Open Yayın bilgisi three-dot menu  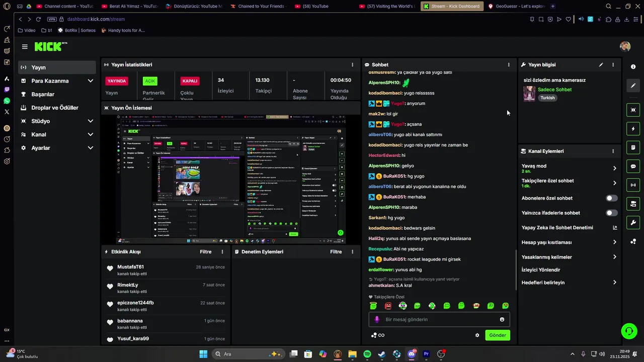click(x=613, y=65)
